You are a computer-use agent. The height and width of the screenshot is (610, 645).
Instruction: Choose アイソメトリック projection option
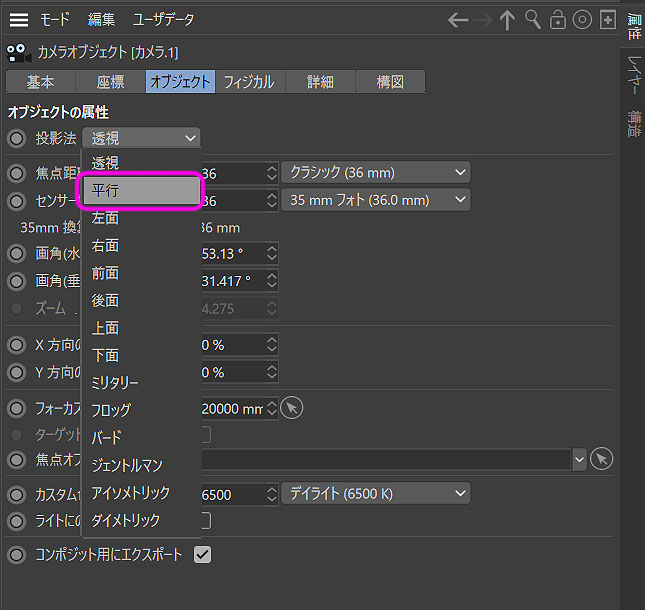pyautogui.click(x=131, y=493)
